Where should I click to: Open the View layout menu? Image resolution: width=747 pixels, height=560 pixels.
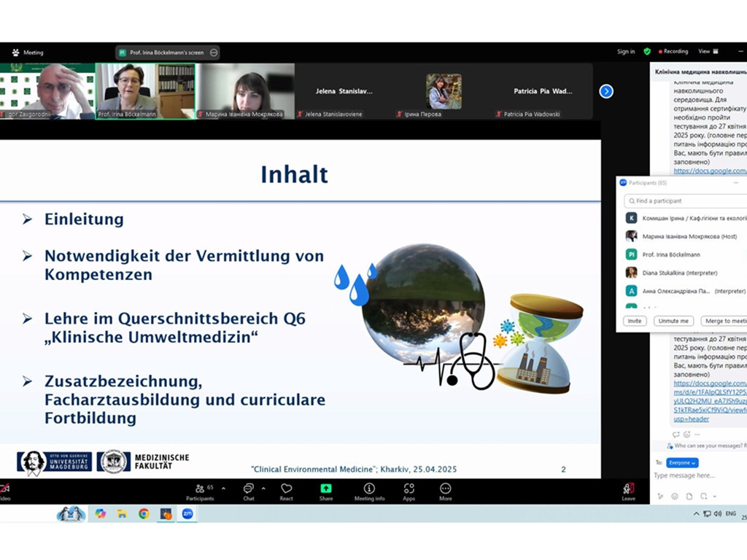tap(708, 52)
